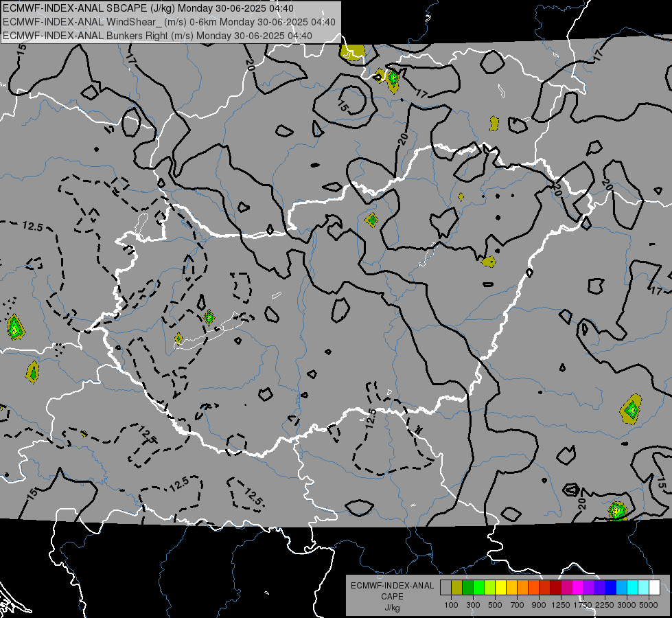Click the WindShear_ (m/s) 0-6km title line
This screenshot has height=618, width=672.
[169, 22]
